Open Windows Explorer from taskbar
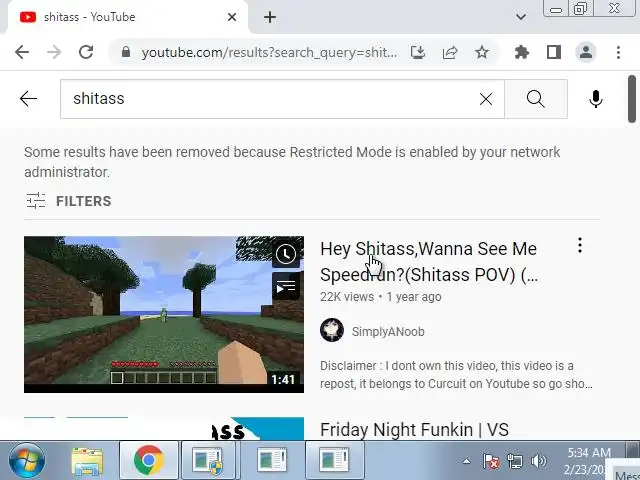This screenshot has width=640, height=480. click(x=87, y=461)
